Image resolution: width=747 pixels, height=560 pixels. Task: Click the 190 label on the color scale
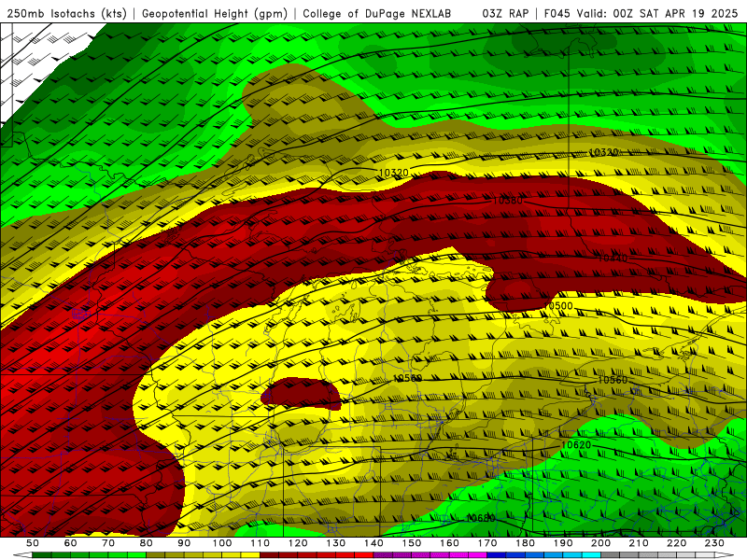tap(563, 543)
